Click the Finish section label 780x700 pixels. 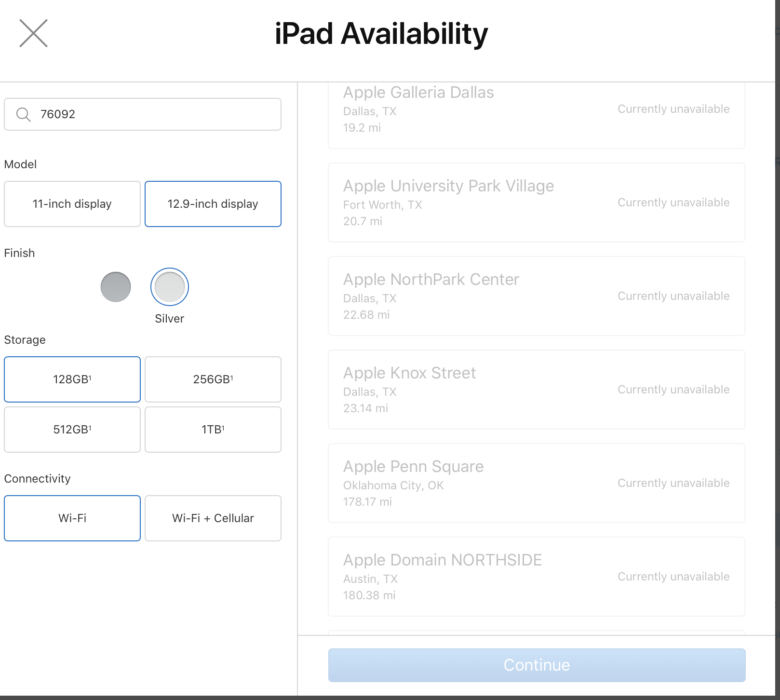pyautogui.click(x=19, y=253)
